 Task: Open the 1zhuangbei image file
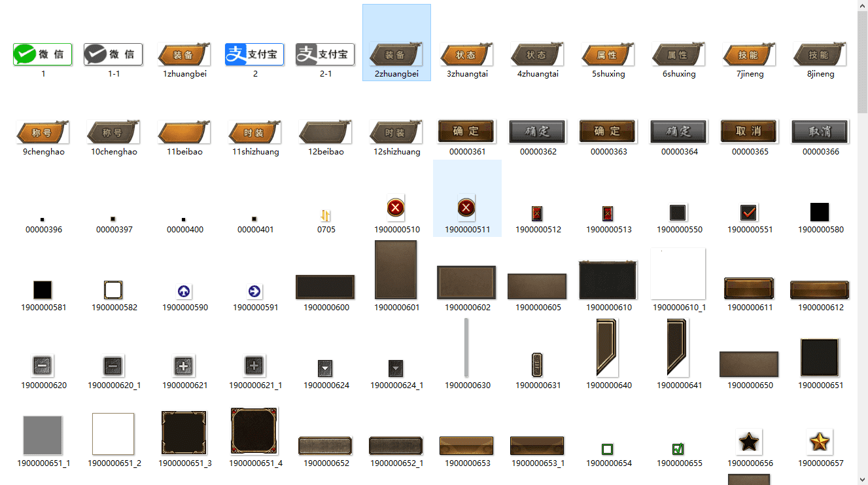coord(184,54)
